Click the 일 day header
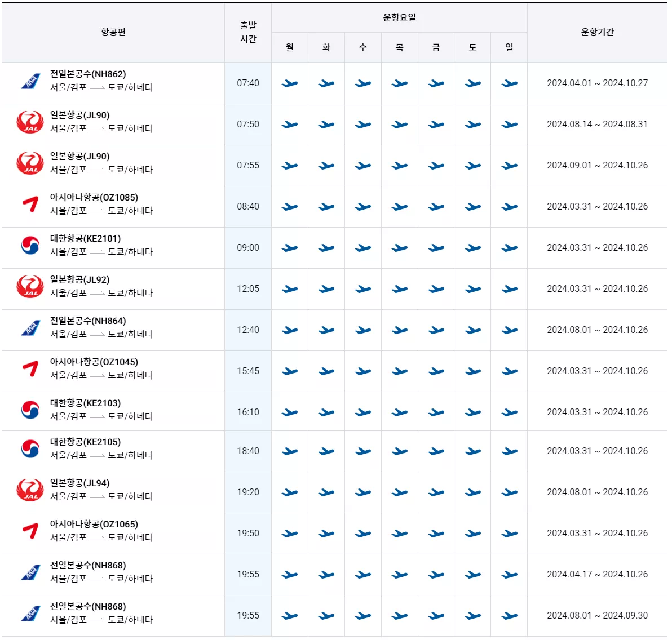This screenshot has width=672, height=640. click(509, 47)
